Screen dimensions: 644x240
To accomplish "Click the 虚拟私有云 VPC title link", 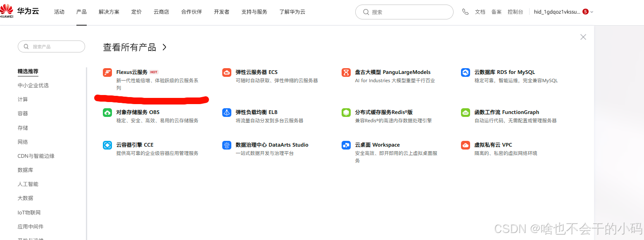I will [x=493, y=145].
